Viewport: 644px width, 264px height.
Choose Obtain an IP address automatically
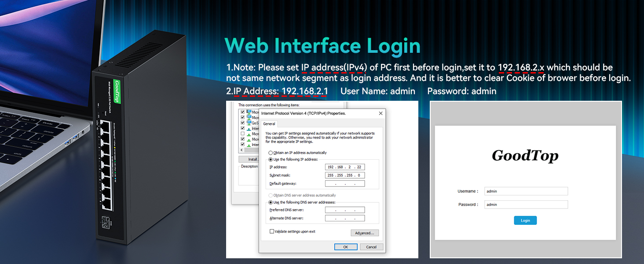tap(271, 153)
